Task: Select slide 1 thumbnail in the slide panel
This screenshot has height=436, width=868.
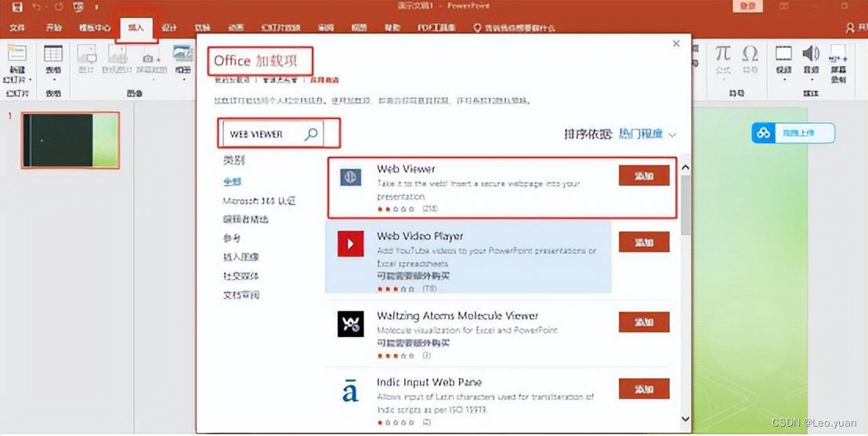Action: [71, 140]
